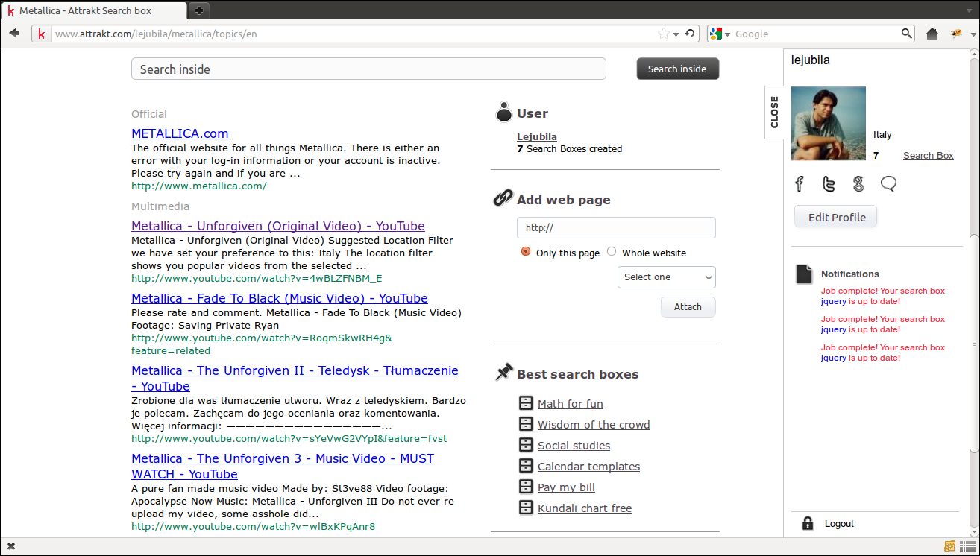Click the Search inside text field
Image resolution: width=980 pixels, height=556 pixels.
(368, 69)
